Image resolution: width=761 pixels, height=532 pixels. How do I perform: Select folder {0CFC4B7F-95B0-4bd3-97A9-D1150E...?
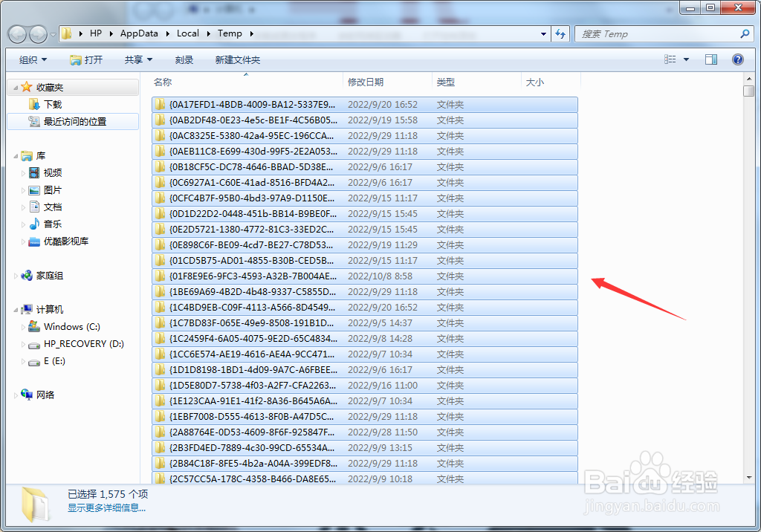point(364,198)
